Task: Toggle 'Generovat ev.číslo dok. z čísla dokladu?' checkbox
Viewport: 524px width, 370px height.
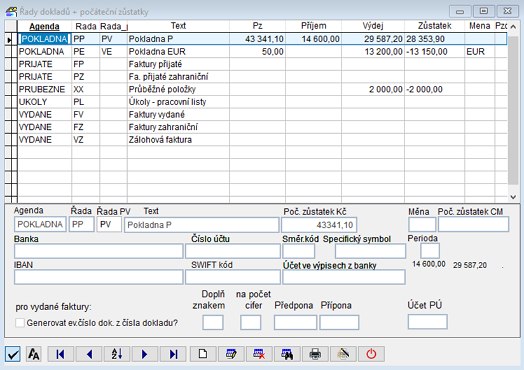Action: tap(20, 323)
